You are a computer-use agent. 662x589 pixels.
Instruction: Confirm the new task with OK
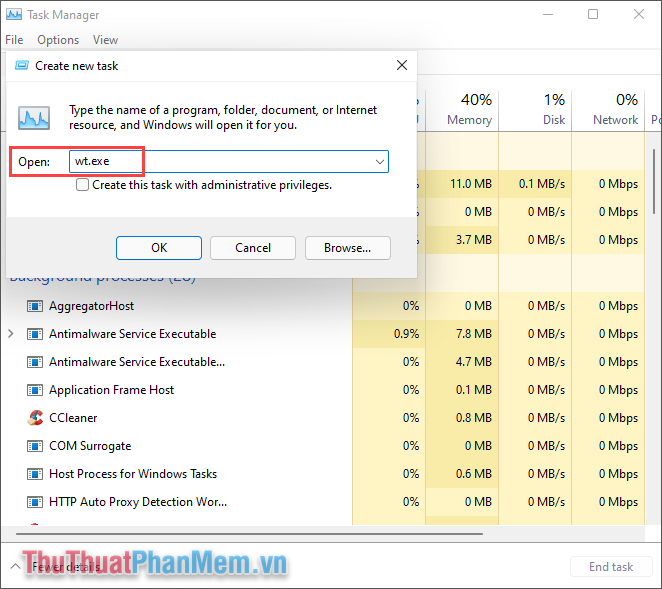pyautogui.click(x=159, y=248)
